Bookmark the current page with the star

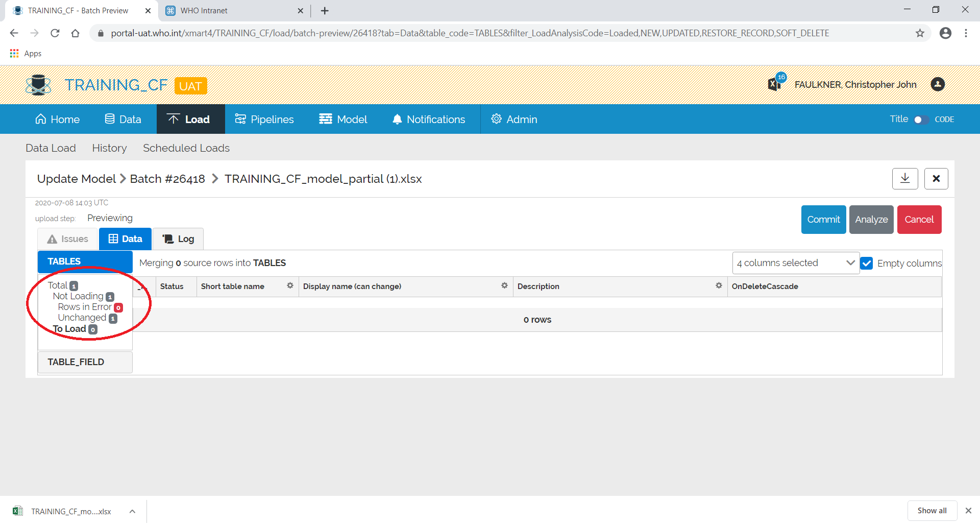tap(920, 33)
